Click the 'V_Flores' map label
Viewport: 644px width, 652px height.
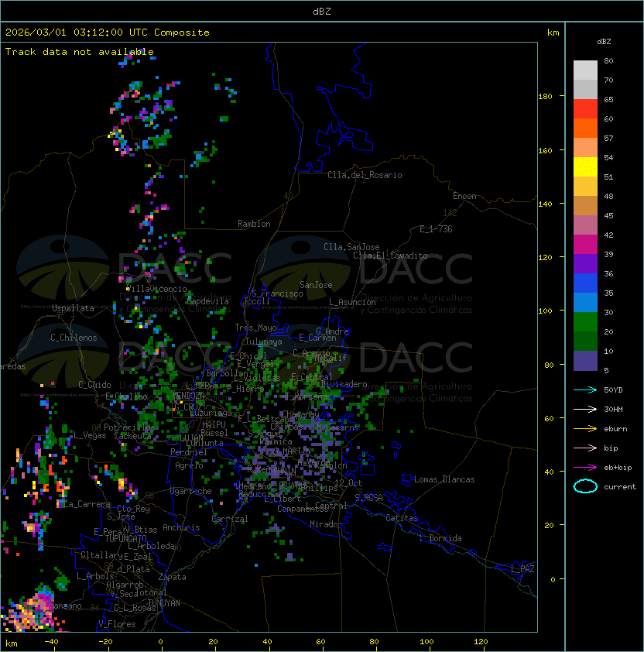(x=117, y=624)
